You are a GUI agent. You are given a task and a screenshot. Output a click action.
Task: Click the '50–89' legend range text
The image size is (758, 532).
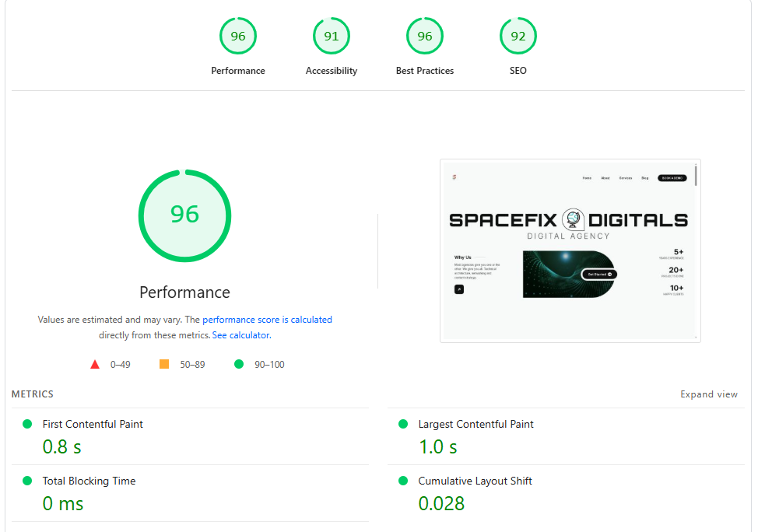click(x=192, y=364)
